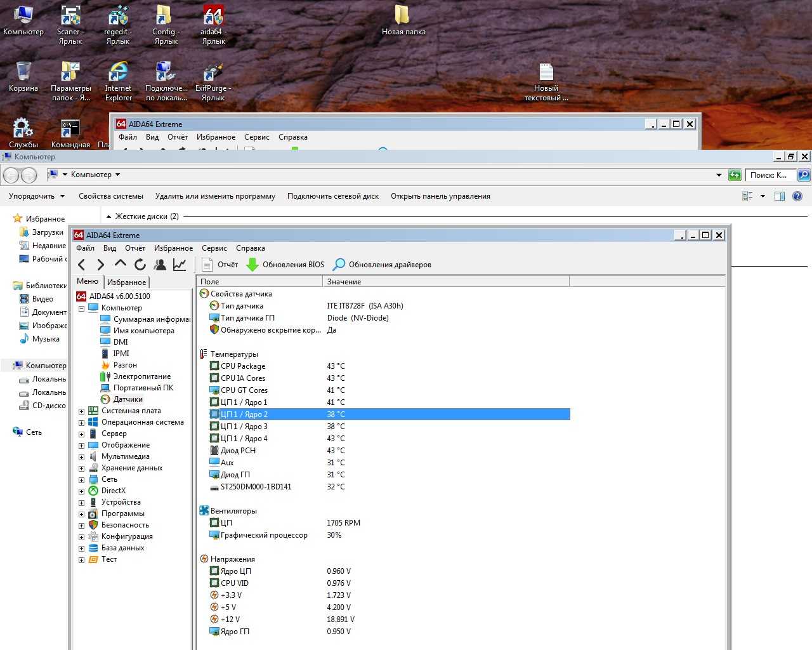Expand the Хранение данных tree node
The image size is (812, 650).
pos(81,468)
